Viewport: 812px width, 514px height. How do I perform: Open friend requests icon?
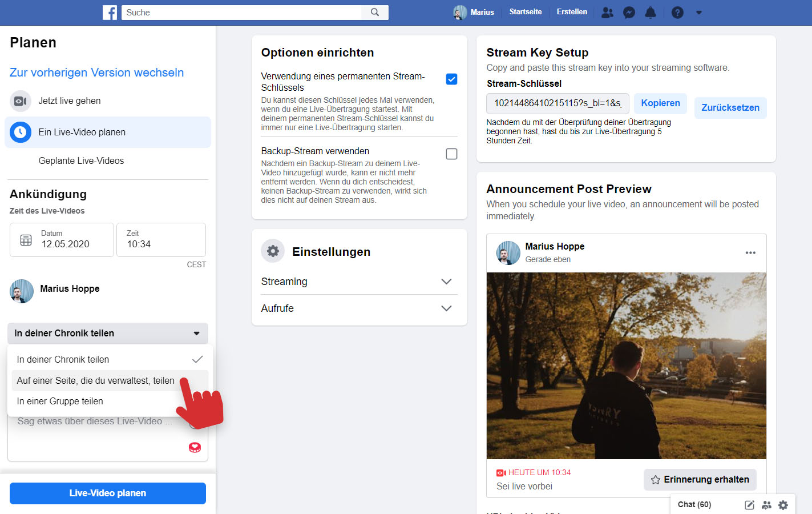point(608,13)
